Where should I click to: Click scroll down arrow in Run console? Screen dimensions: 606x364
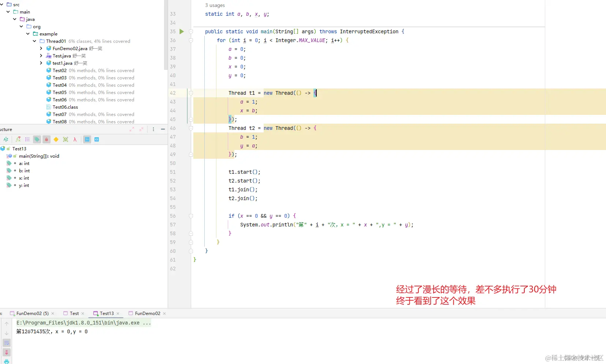[7, 333]
